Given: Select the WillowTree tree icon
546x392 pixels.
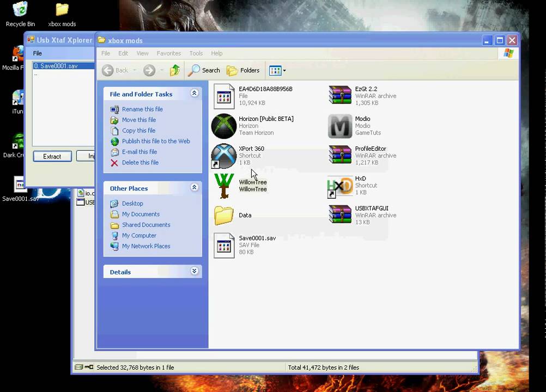Looking at the screenshot, I should click(x=224, y=186).
